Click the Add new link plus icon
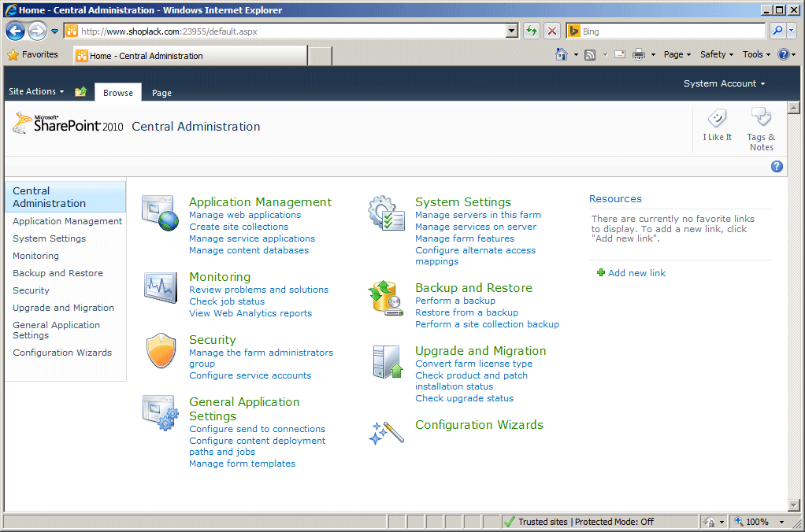805x532 pixels. click(601, 272)
